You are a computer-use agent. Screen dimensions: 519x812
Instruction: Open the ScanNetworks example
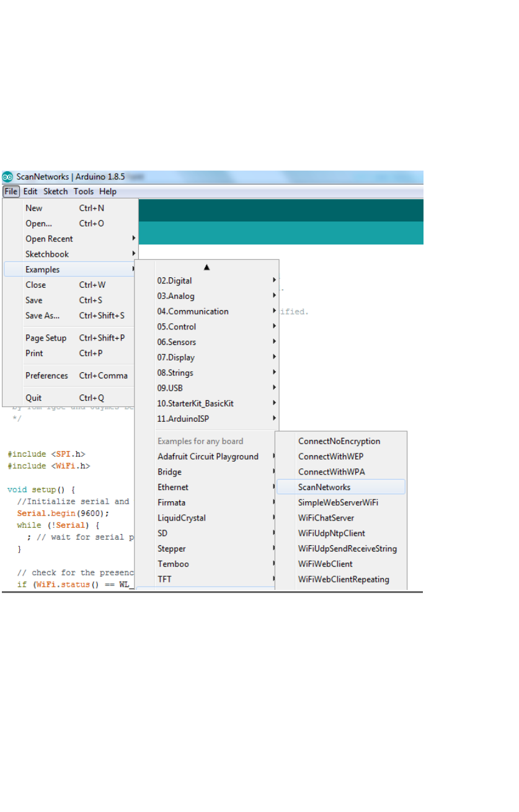[x=341, y=488]
